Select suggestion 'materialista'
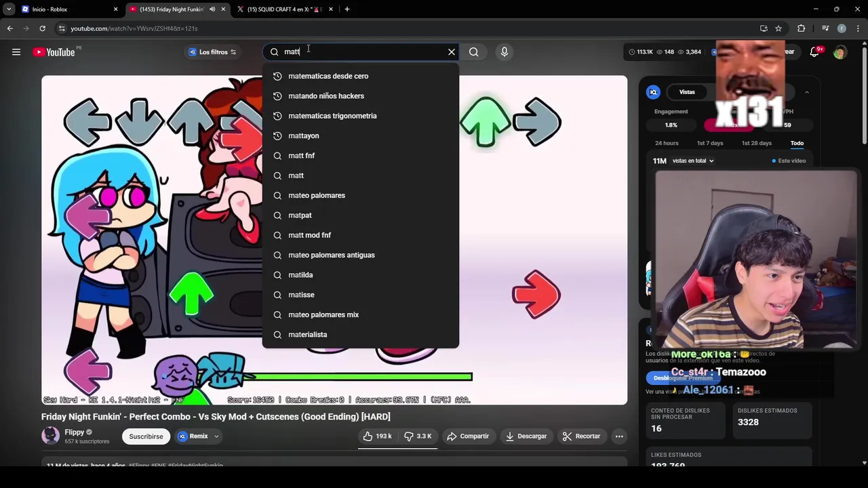Image resolution: width=868 pixels, height=488 pixels. point(361,335)
